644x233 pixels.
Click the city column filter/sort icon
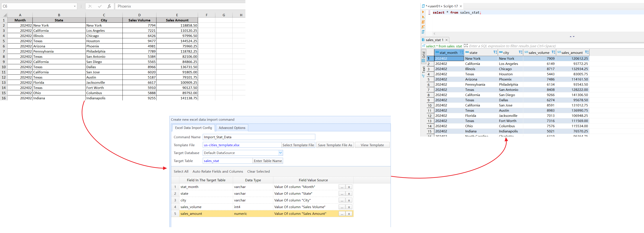pyautogui.click(x=520, y=52)
